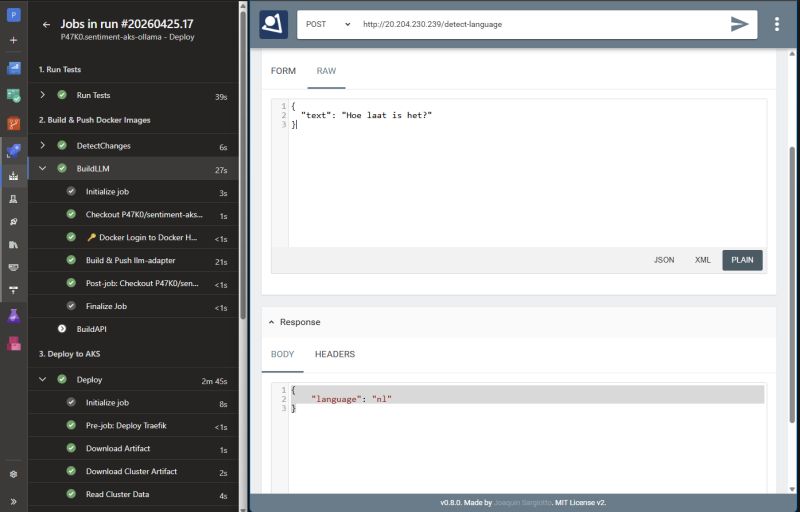Open the 'Initialize job' step under BuildLLM
This screenshot has width=800, height=512.
(133, 192)
